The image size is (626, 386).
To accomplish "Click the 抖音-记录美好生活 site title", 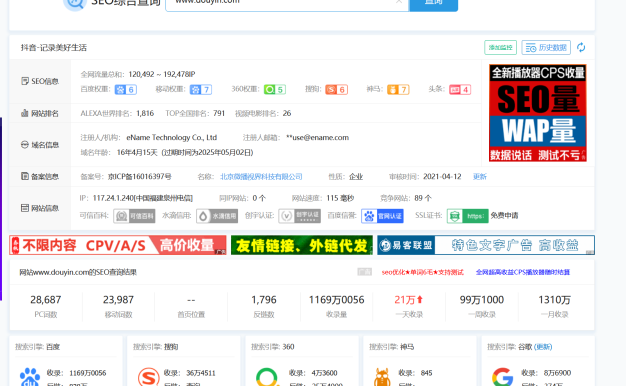I will 53,48.
